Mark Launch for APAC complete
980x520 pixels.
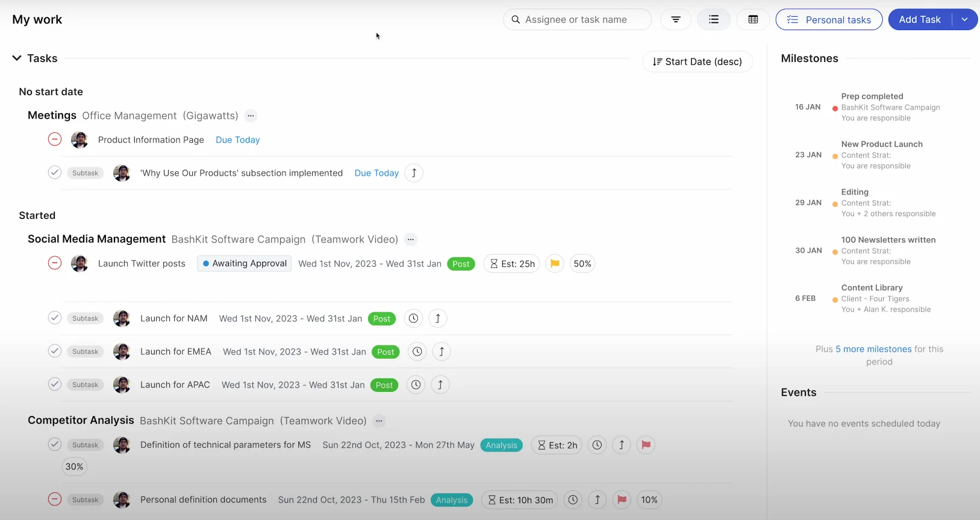[x=55, y=384]
